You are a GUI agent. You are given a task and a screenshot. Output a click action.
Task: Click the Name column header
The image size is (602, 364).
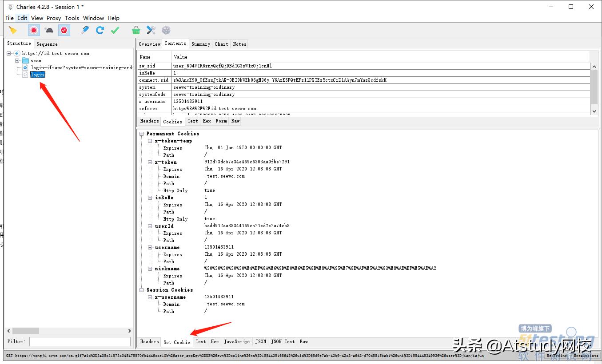coord(154,57)
